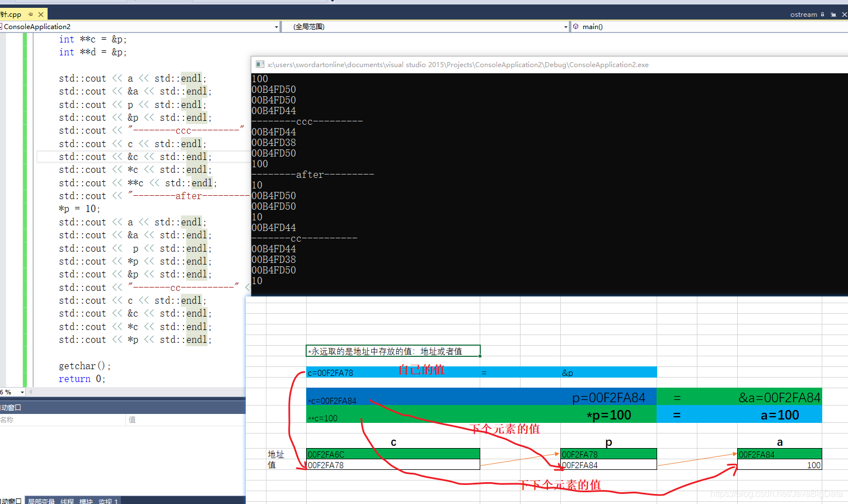
Task: Click the cell '&a=00F2FA84'
Action: click(779, 397)
